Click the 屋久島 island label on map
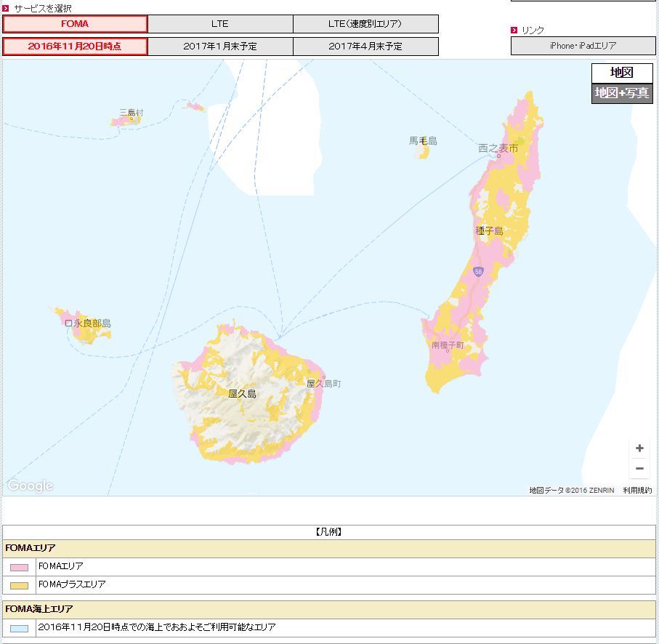 click(242, 394)
